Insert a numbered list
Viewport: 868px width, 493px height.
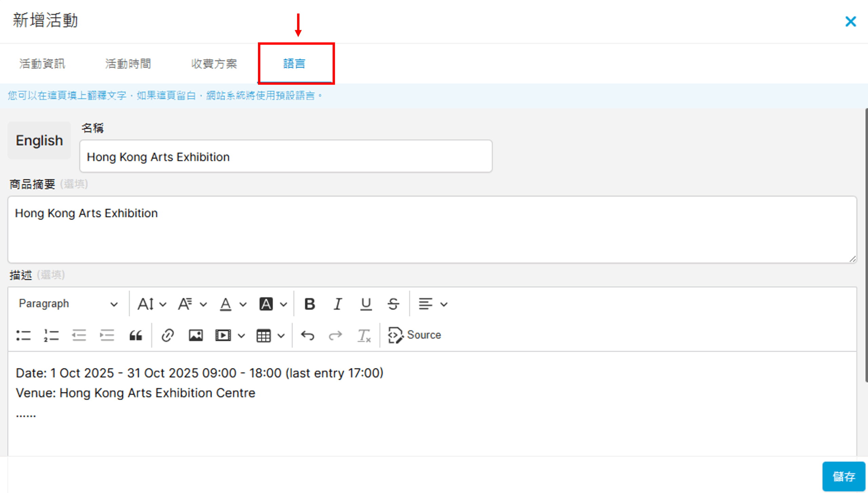(x=51, y=335)
